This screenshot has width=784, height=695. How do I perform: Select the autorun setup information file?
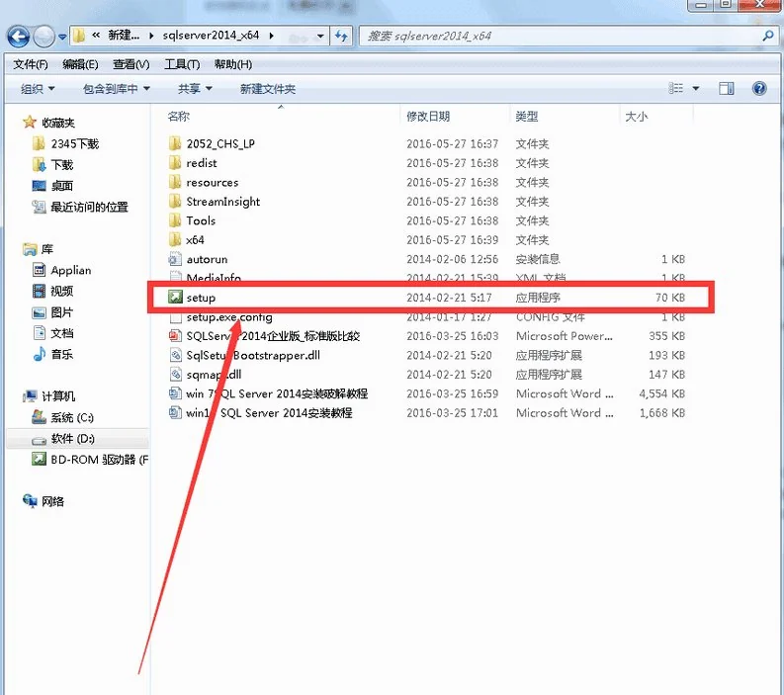tap(206, 259)
